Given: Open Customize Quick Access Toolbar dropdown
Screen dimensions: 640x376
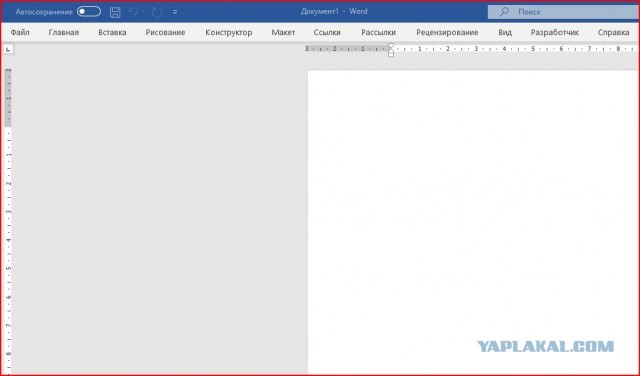Looking at the screenshot, I should coord(175,12).
